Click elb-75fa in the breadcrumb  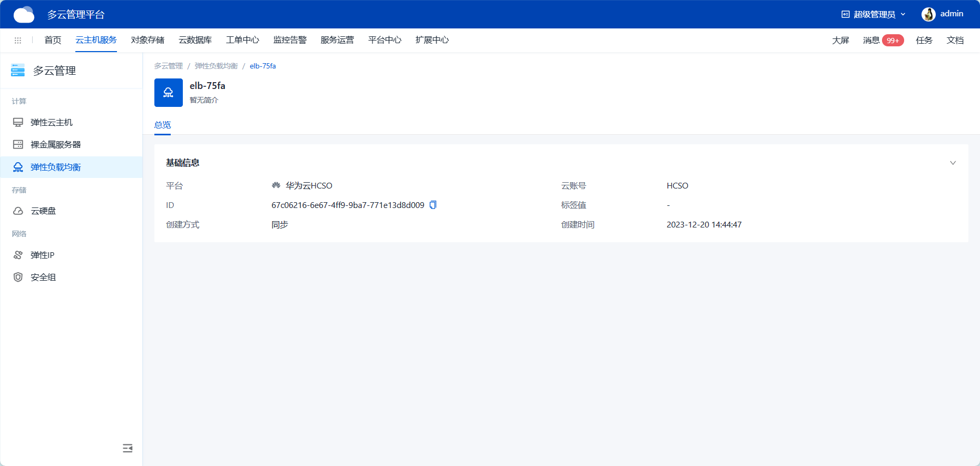[x=263, y=66]
